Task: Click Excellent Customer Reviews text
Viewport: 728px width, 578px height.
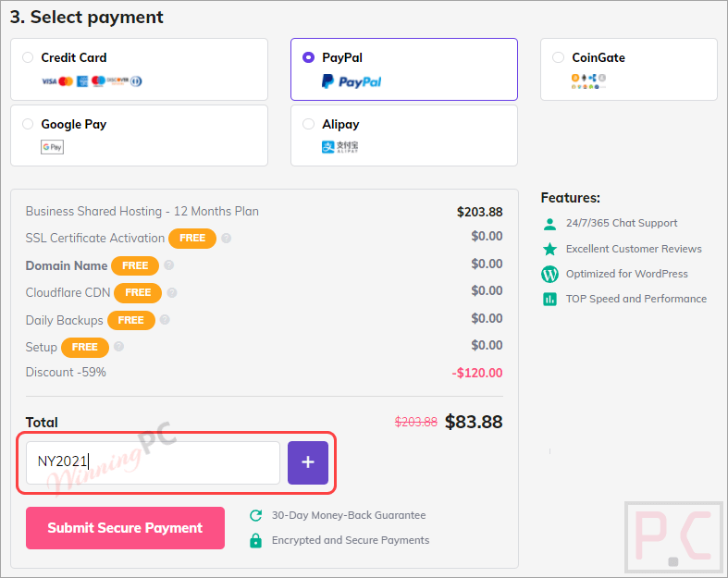Action: [x=634, y=249]
